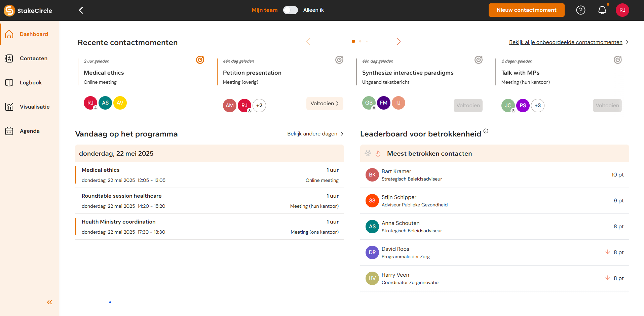Click the PS avatar on Talk with MPs card

[x=523, y=106]
